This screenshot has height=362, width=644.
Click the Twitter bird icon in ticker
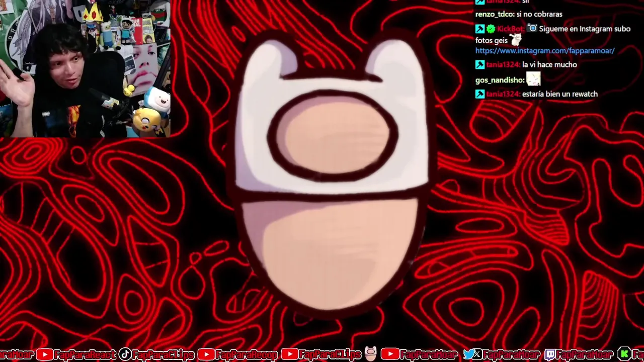pos(468,355)
